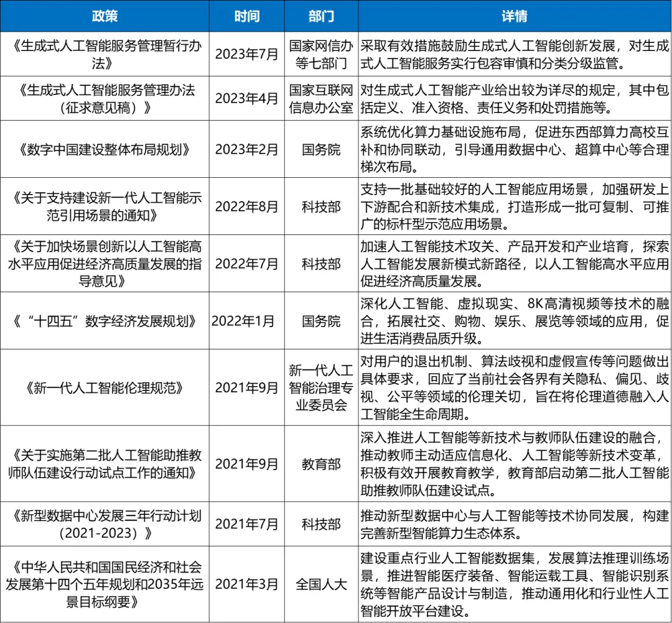The height and width of the screenshot is (623, 672).
Task: Click the 国家互联网信息办公室 cell
Action: click(x=322, y=98)
